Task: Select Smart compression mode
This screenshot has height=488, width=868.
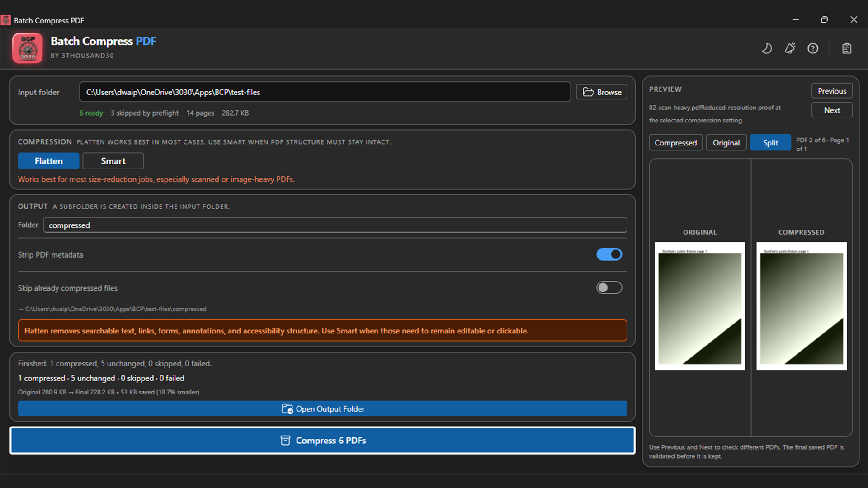Action: (x=113, y=161)
